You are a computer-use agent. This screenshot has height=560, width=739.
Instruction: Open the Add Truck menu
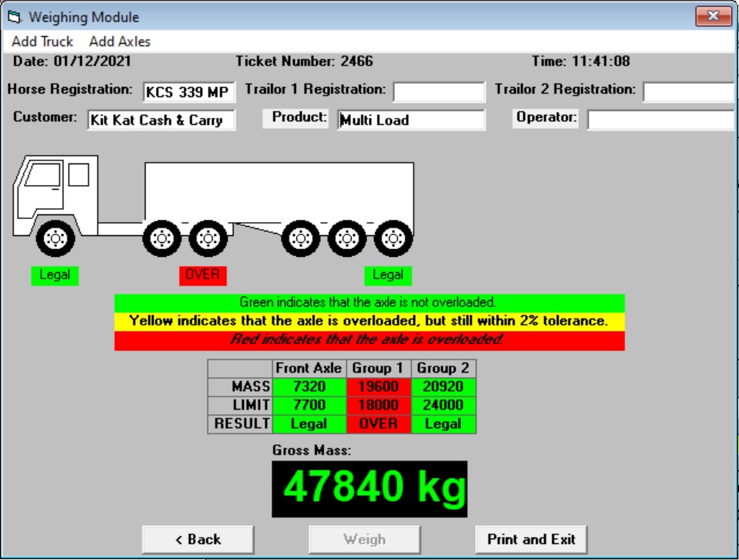click(42, 42)
